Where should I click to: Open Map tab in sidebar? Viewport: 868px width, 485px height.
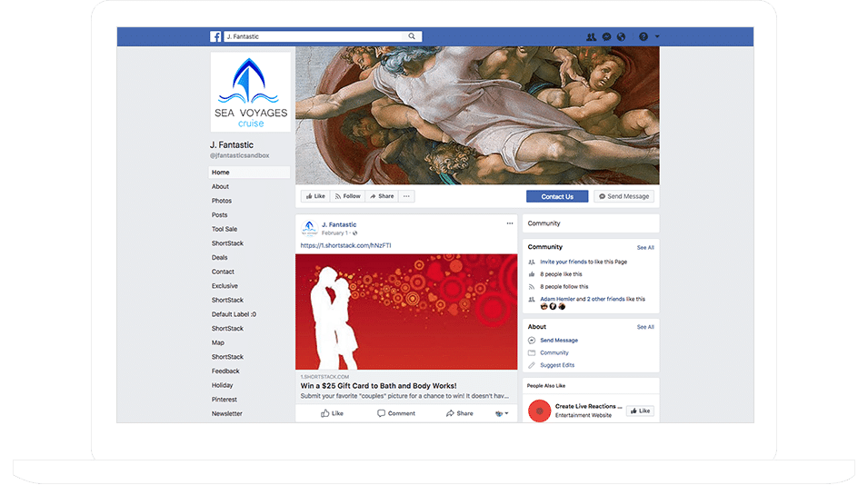tap(217, 343)
